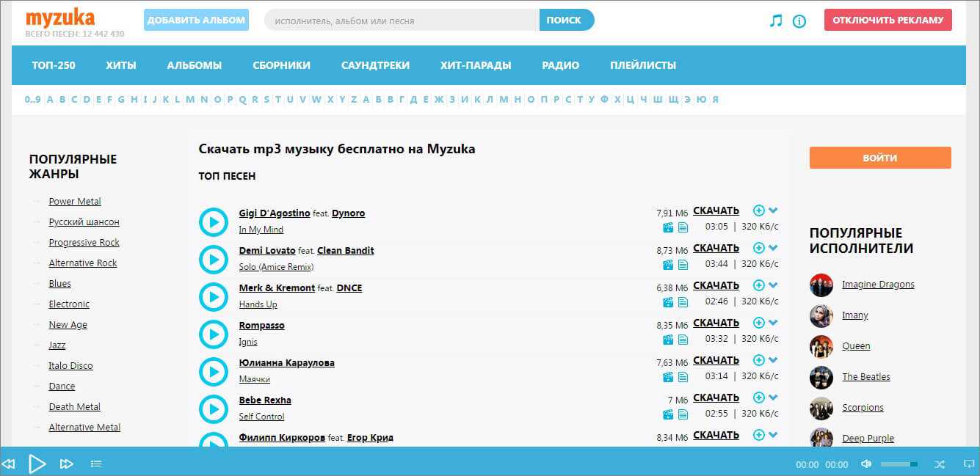Open the ПЛЕЙЛИСТЫ menu item
This screenshot has height=476, width=980.
643,65
